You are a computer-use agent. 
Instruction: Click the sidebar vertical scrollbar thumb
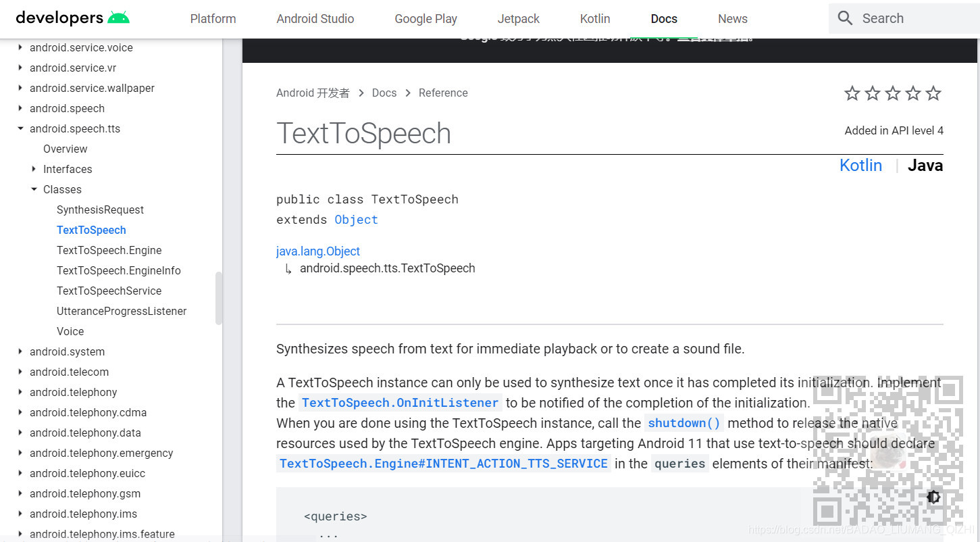218,298
